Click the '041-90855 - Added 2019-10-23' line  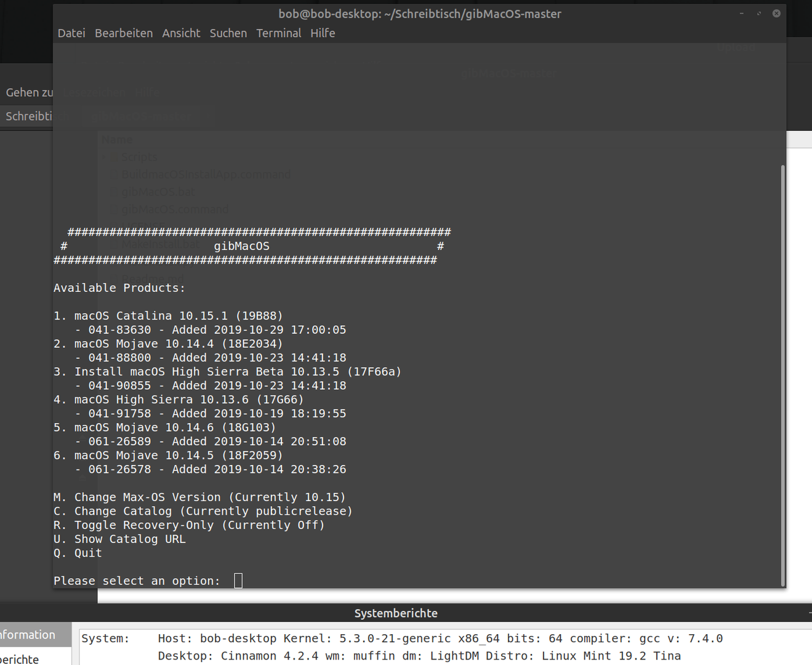[211, 385]
